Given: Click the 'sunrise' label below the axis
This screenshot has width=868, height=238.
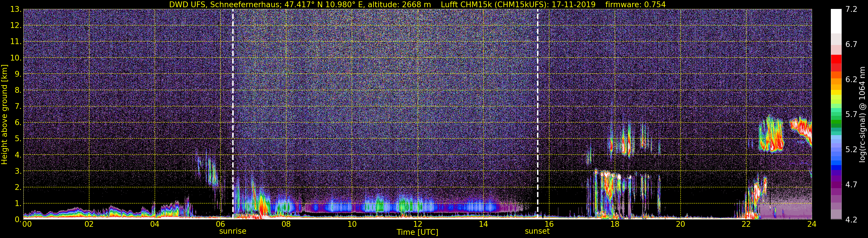Looking at the screenshot, I should [x=233, y=231].
